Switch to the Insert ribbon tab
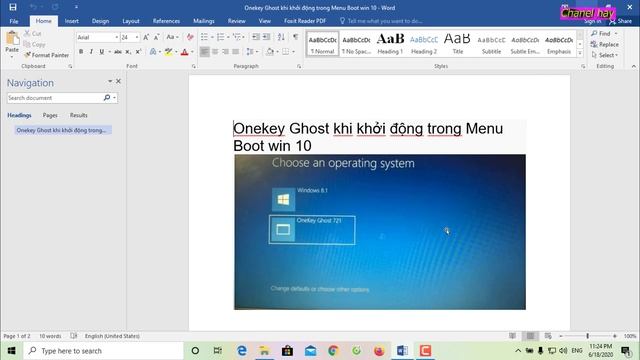 71,21
